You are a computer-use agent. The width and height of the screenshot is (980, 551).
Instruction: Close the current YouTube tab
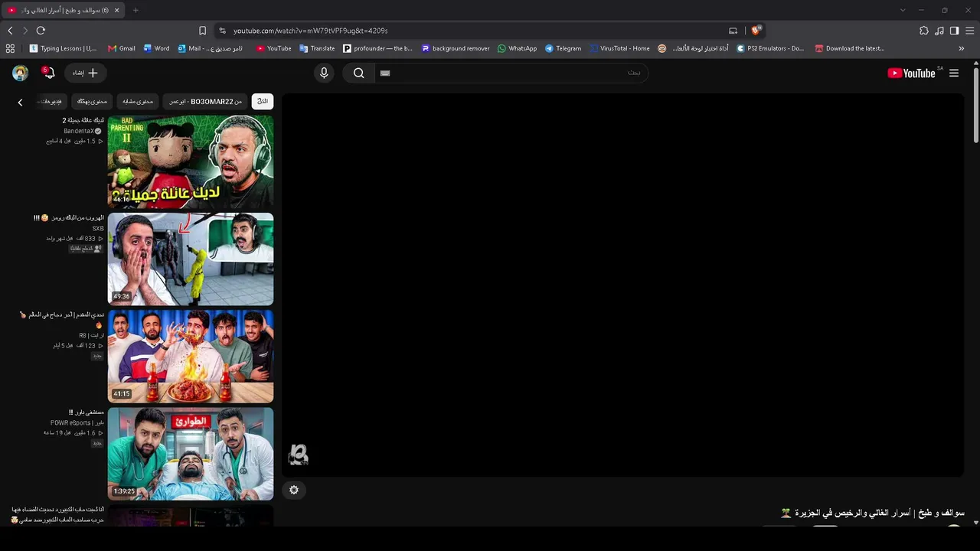tap(116, 10)
